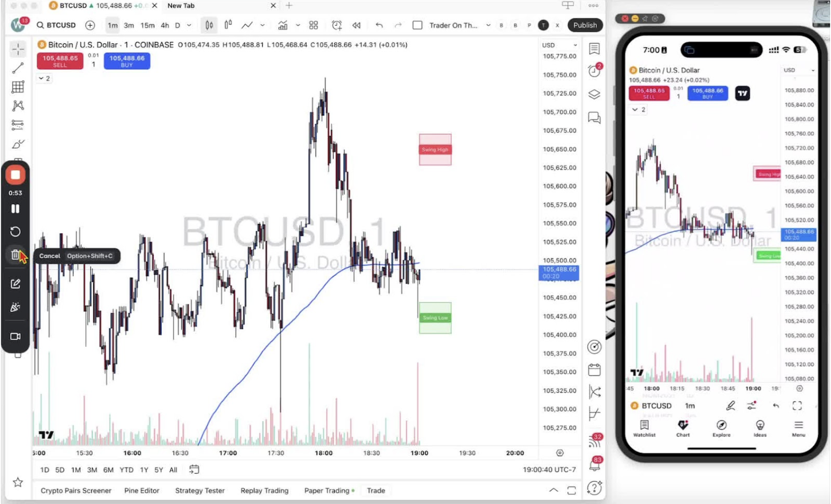Click red SELL price button

(60, 61)
